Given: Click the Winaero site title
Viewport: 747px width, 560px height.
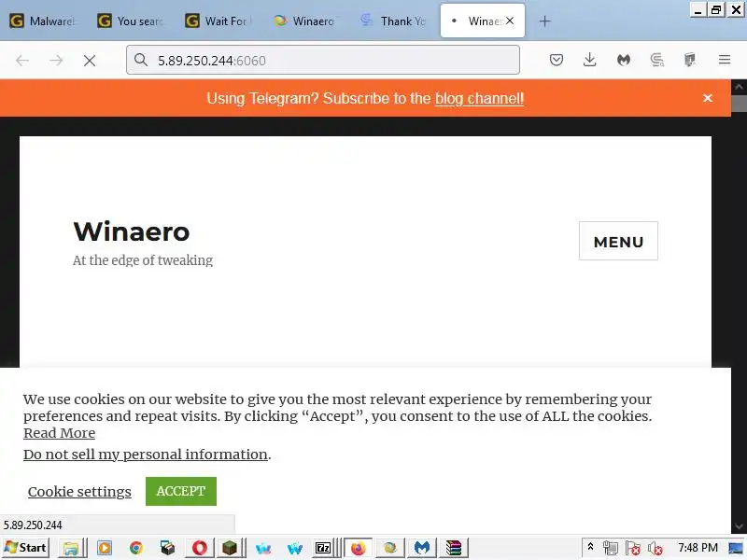Looking at the screenshot, I should click(132, 231).
